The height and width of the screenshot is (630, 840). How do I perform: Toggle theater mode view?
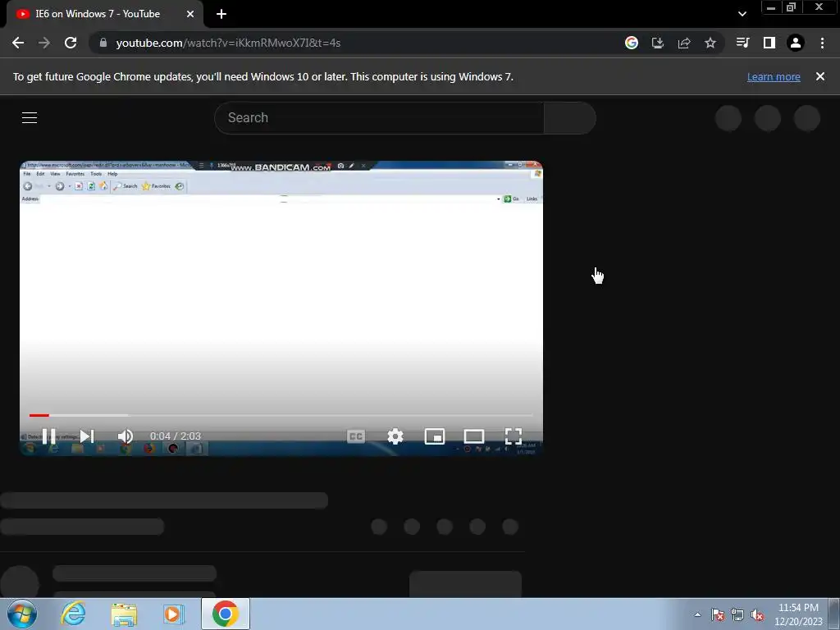coord(474,436)
